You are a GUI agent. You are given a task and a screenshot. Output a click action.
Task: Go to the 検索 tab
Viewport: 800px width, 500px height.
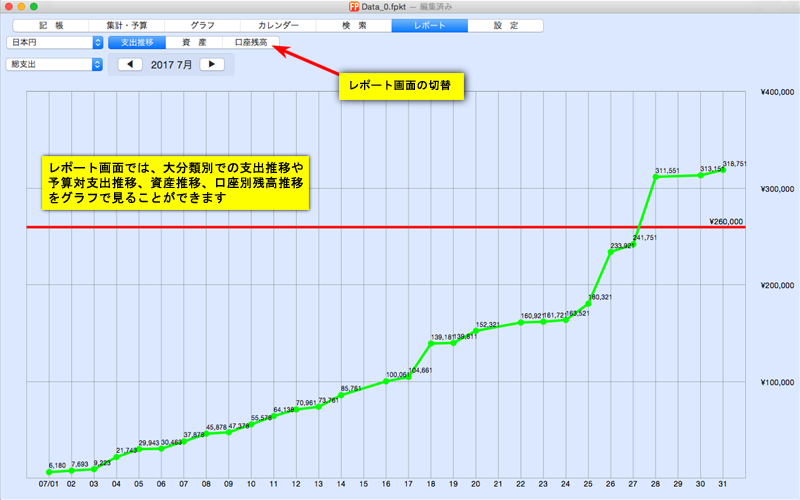tap(354, 25)
